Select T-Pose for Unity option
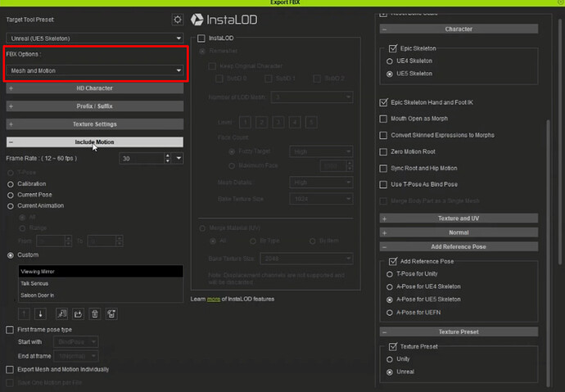 click(390, 274)
